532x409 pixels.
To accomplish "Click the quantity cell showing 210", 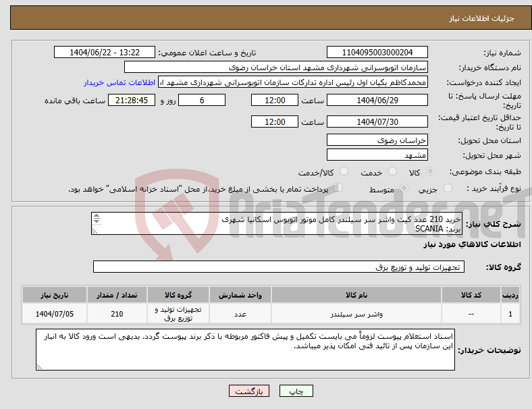I will pyautogui.click(x=117, y=314).
